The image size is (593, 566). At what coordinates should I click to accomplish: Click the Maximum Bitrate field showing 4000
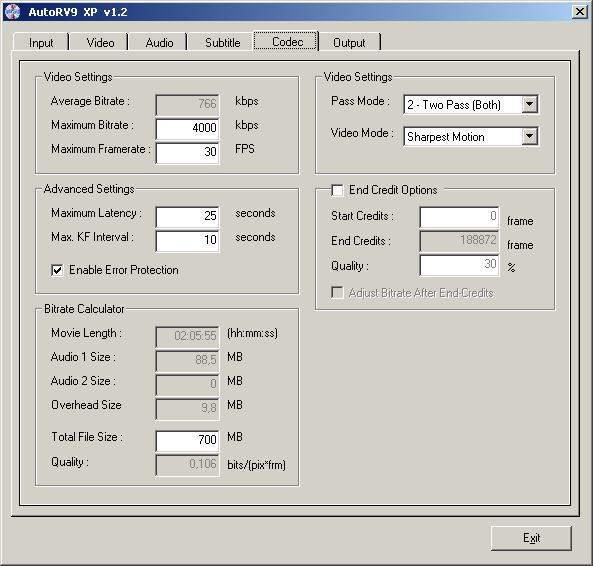pyautogui.click(x=188, y=128)
